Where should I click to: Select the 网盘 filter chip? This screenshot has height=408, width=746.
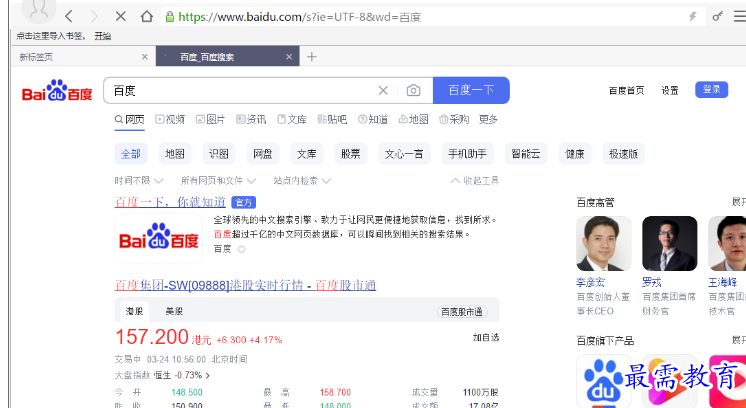[x=263, y=154]
